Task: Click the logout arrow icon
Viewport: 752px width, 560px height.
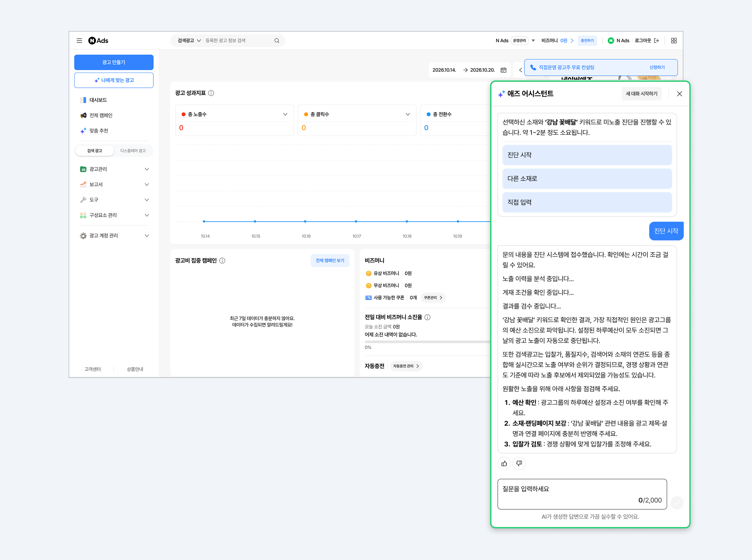Action: (x=656, y=41)
